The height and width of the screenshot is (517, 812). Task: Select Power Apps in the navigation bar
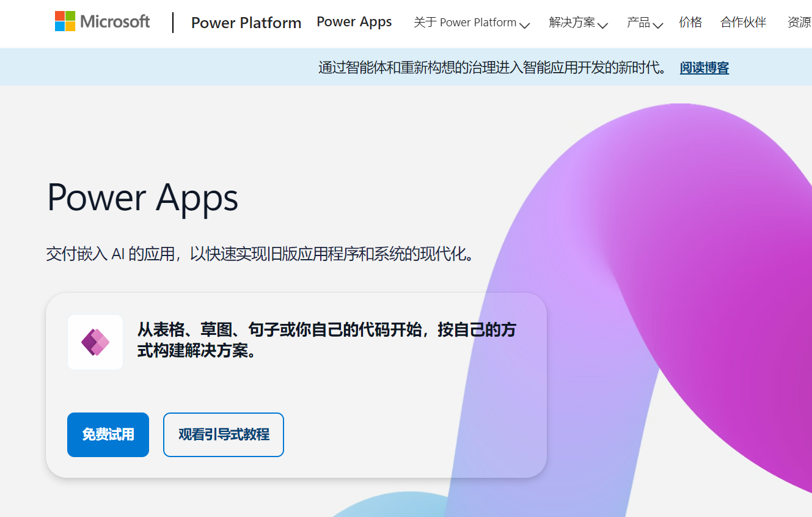click(354, 22)
